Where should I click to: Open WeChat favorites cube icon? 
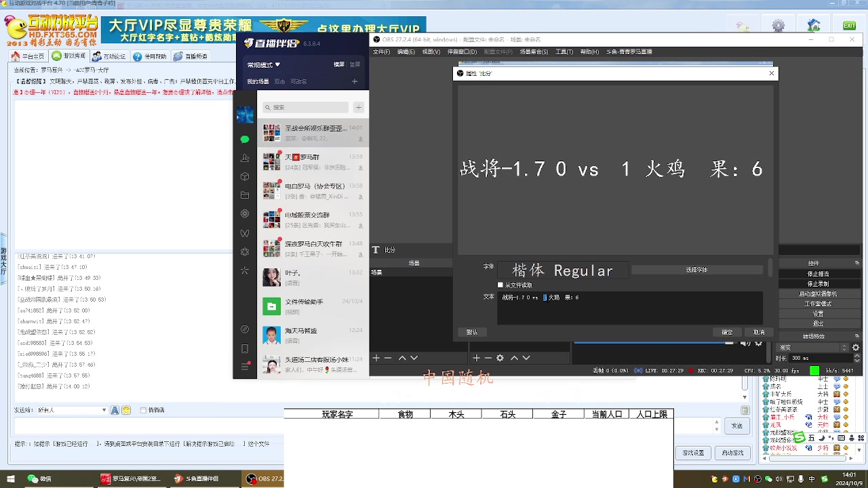click(x=245, y=177)
